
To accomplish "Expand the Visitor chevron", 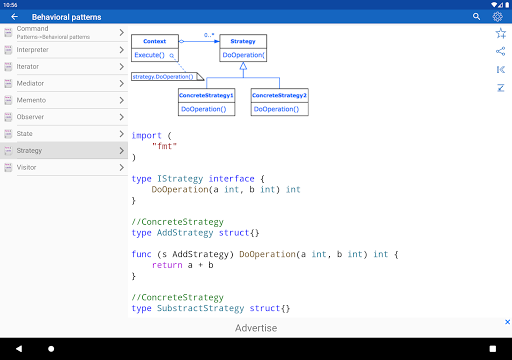I will pyautogui.click(x=121, y=167).
